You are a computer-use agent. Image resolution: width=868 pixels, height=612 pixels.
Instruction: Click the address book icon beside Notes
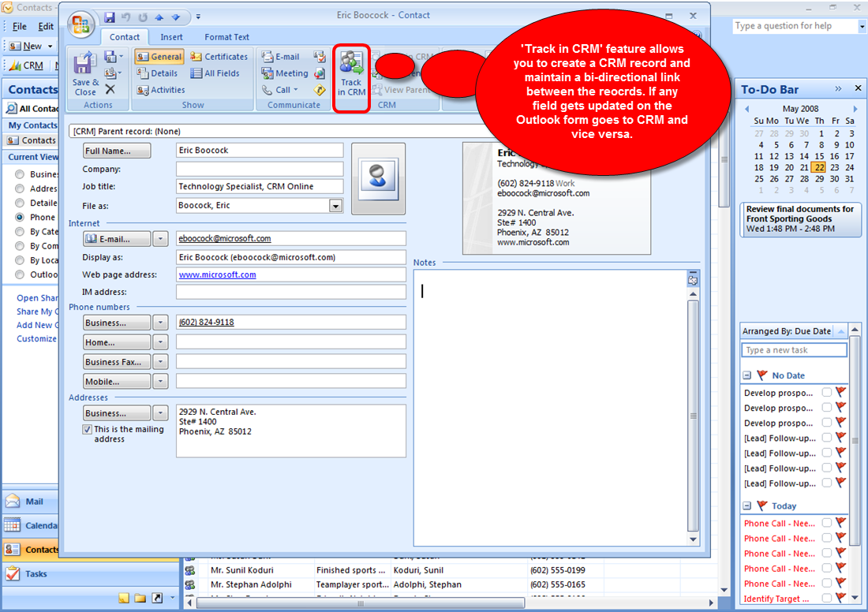[693, 279]
